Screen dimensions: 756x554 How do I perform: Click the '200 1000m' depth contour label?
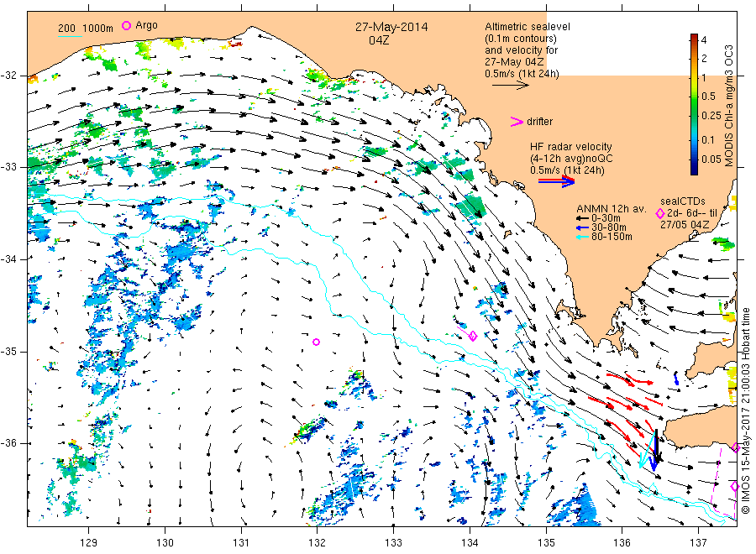coord(86,29)
